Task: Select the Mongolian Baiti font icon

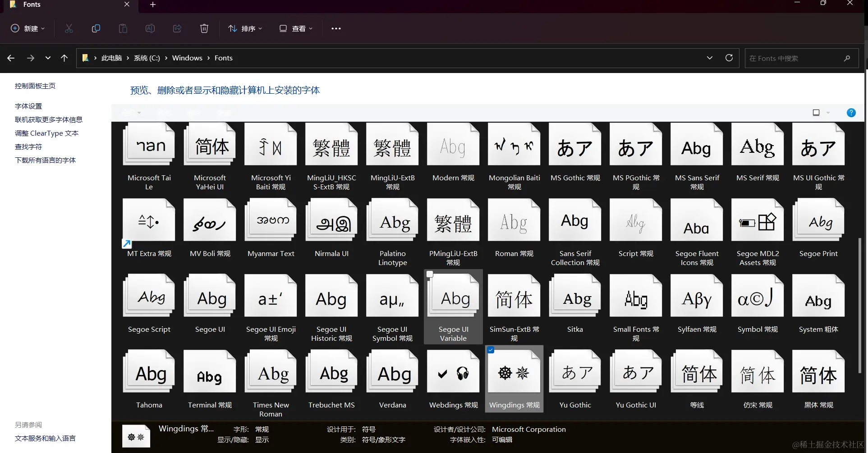Action: click(514, 145)
